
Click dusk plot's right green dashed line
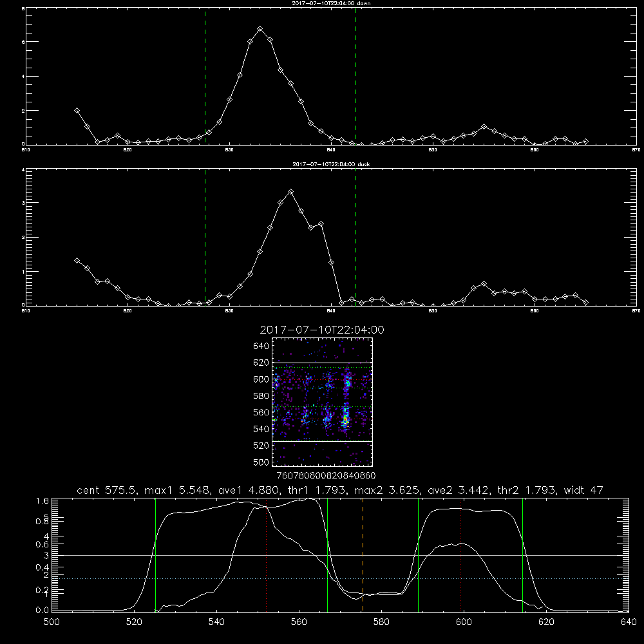[355, 238]
